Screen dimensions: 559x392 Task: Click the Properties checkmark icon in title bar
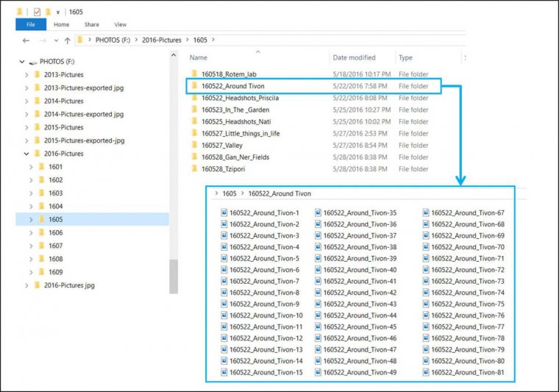[37, 12]
